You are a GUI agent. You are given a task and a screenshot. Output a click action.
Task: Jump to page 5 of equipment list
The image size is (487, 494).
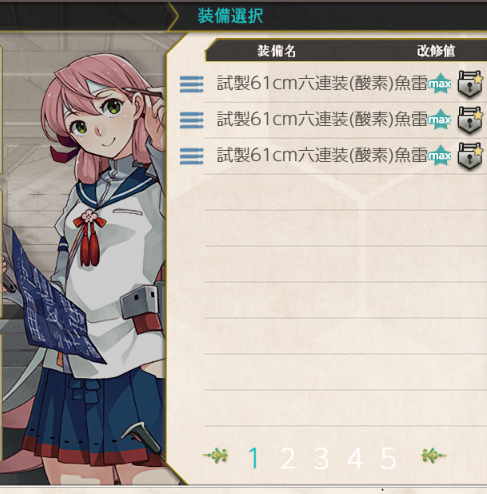[389, 458]
